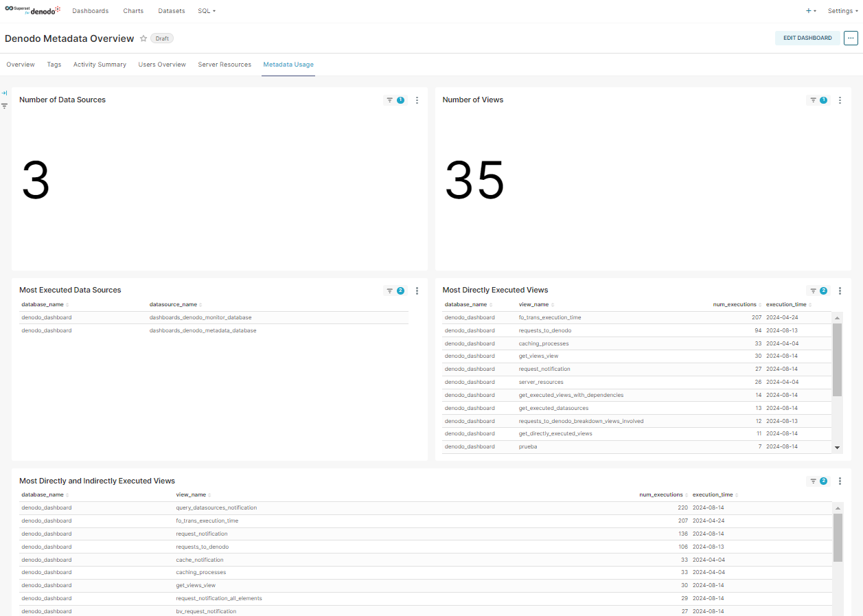Switch to the Tags tab
The image size is (863, 616).
pyautogui.click(x=54, y=65)
